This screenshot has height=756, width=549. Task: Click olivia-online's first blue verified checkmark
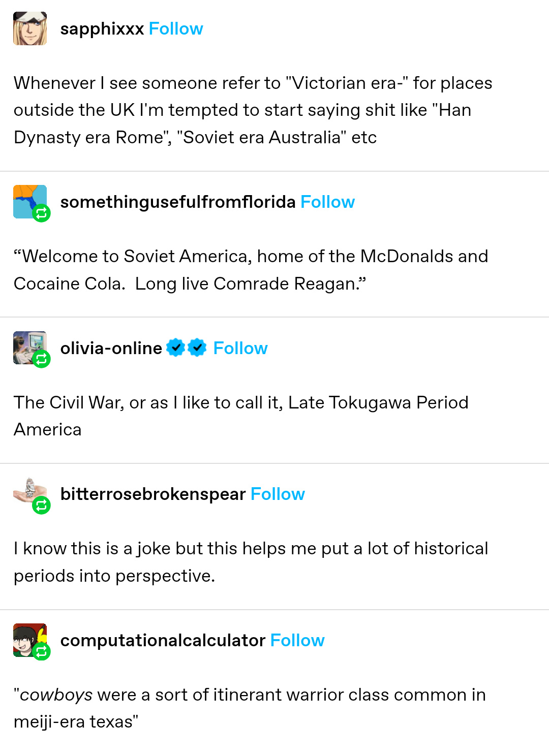pos(175,348)
